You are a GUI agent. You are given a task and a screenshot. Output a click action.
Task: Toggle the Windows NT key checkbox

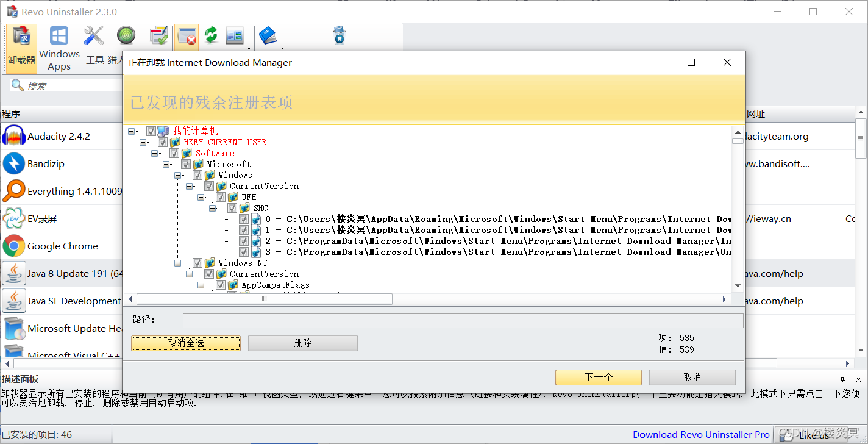pos(197,263)
